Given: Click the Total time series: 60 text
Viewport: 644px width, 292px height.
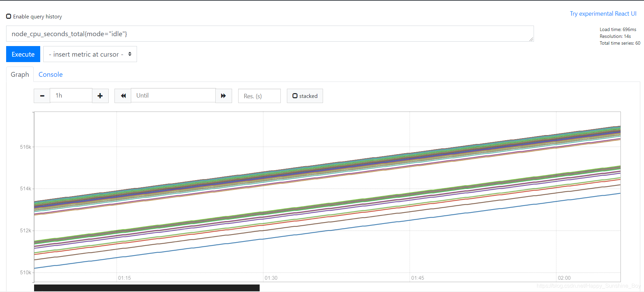Looking at the screenshot, I should [x=620, y=43].
